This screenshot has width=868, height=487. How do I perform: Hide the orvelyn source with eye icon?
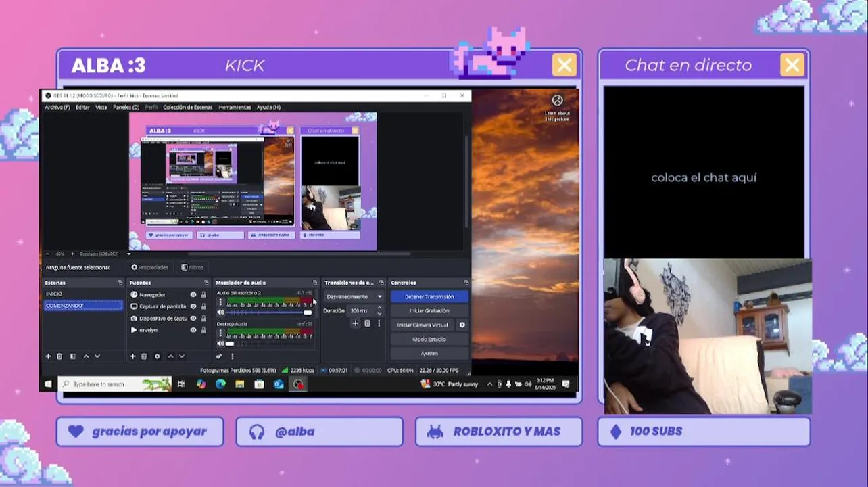pos(193,330)
